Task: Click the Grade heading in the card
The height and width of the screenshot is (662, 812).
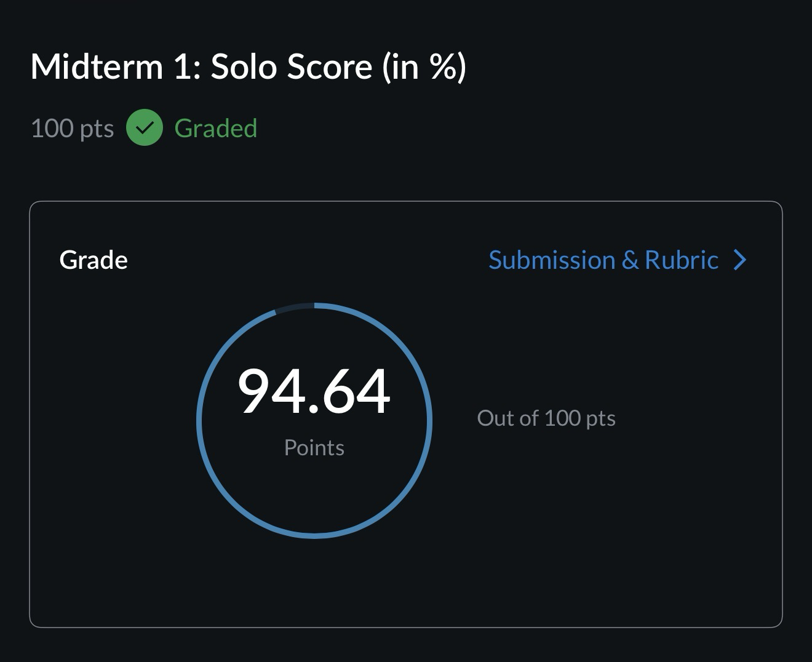Action: (x=94, y=260)
